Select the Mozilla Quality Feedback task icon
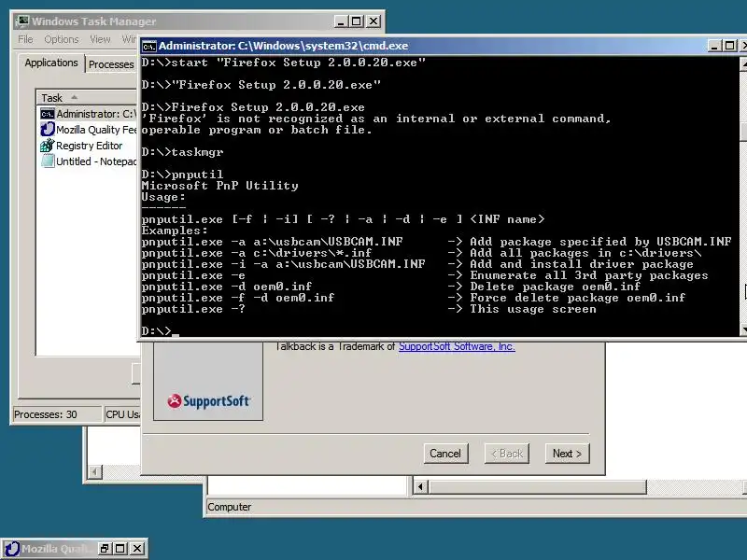Viewport: 747px width, 560px height. pos(48,130)
